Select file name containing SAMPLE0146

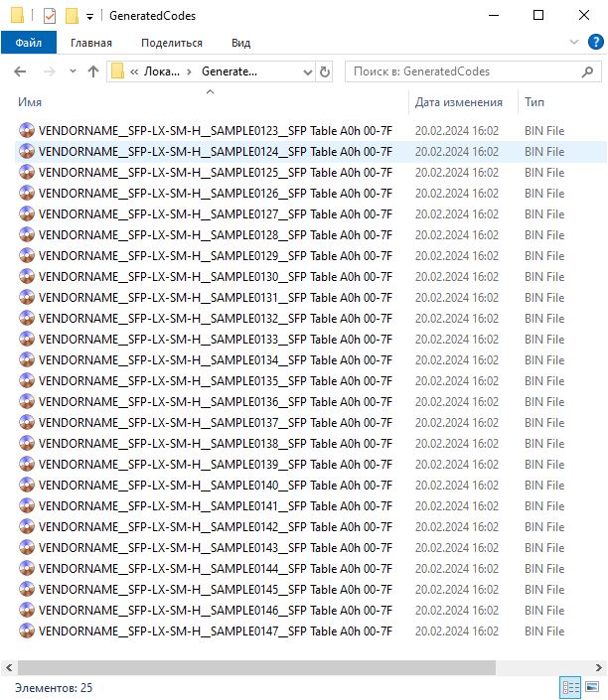tap(216, 611)
